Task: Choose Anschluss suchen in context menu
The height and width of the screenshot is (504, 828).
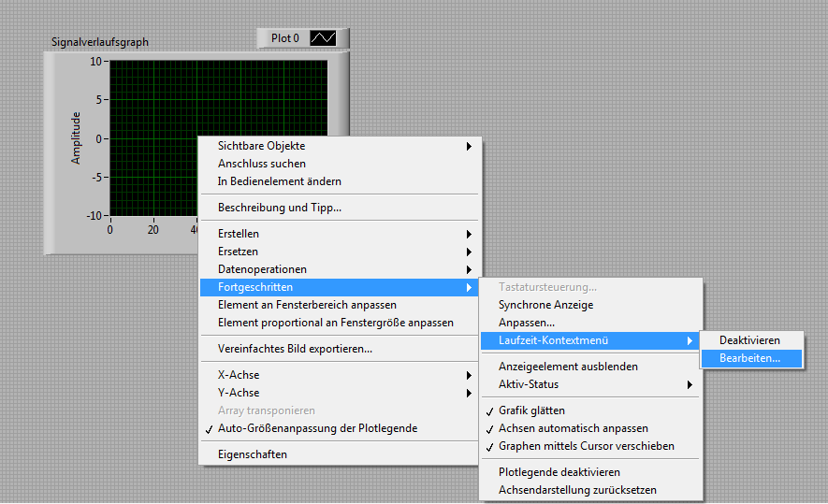Action: [339, 164]
